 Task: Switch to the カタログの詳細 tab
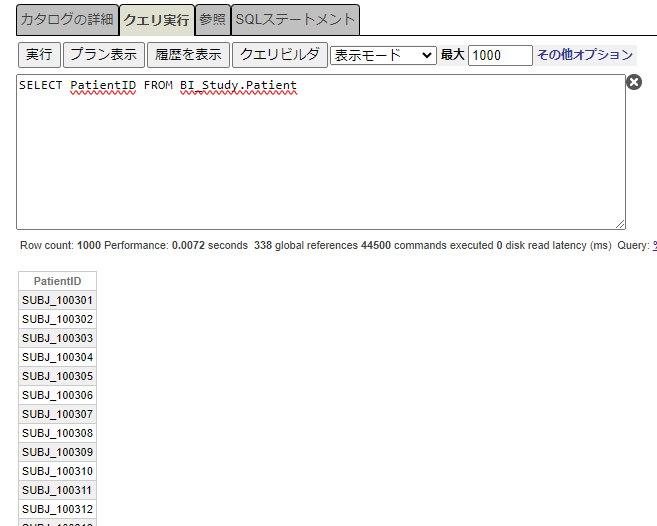[67, 20]
